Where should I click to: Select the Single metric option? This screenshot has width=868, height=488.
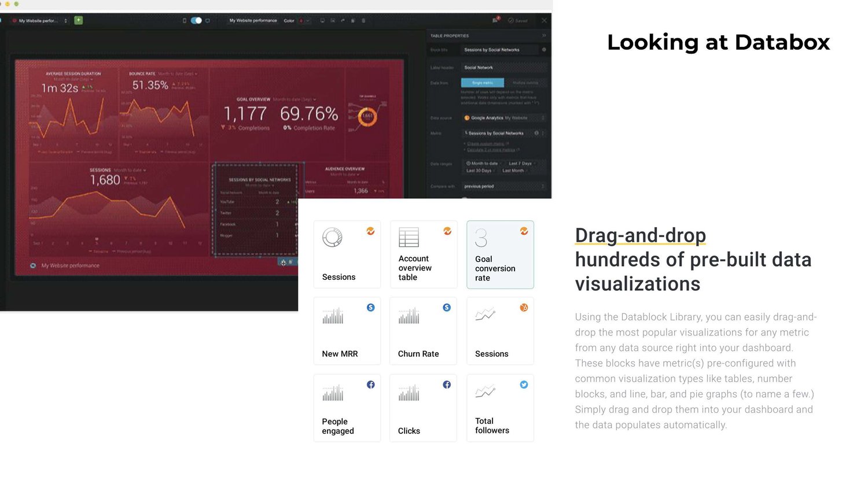482,83
